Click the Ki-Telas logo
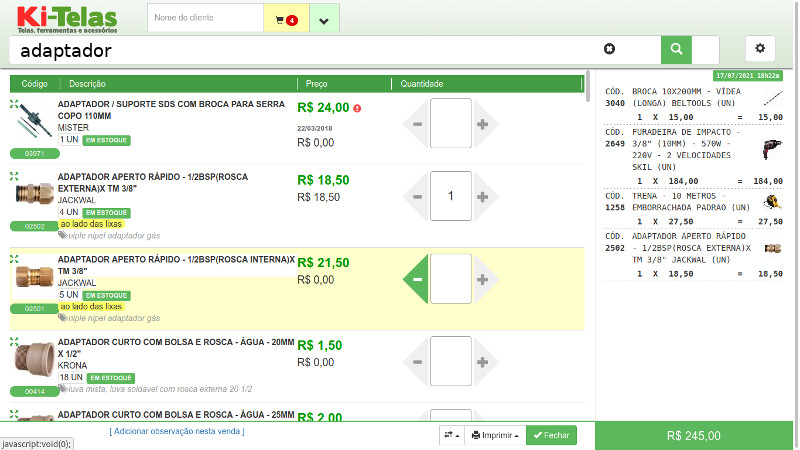Screen dimensions: 800x450 coord(67,19)
